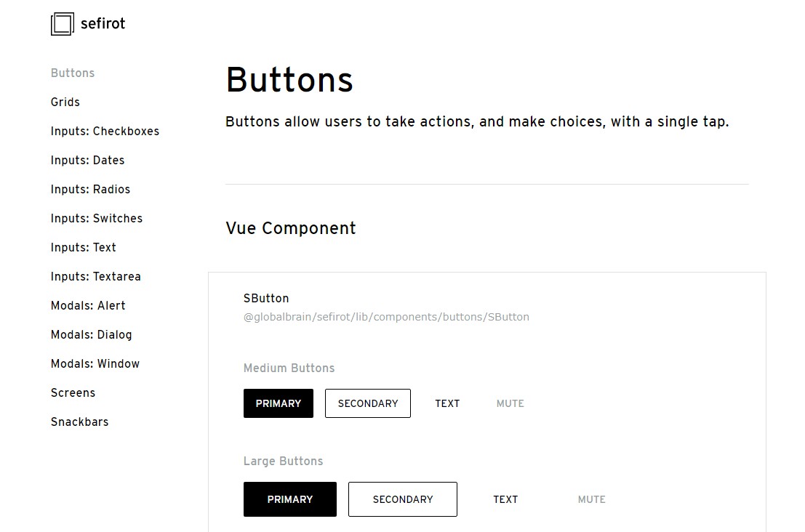Open the Snackbars page

79,422
